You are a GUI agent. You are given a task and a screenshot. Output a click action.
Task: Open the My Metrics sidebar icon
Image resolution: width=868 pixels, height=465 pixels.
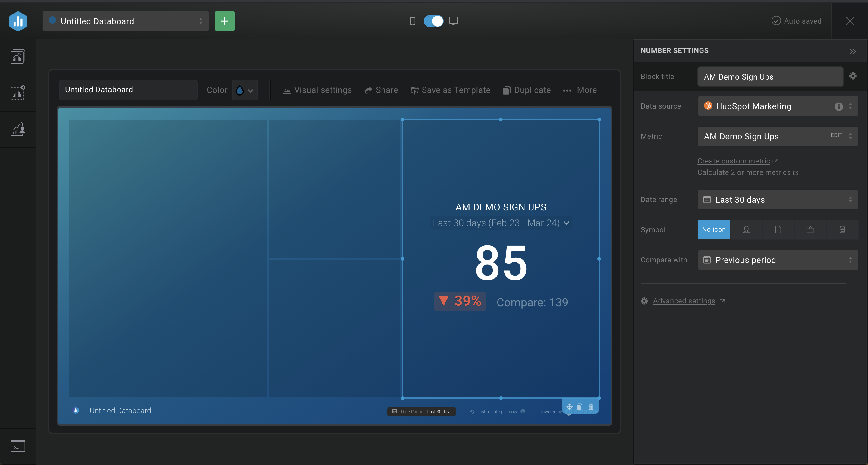coord(18,129)
